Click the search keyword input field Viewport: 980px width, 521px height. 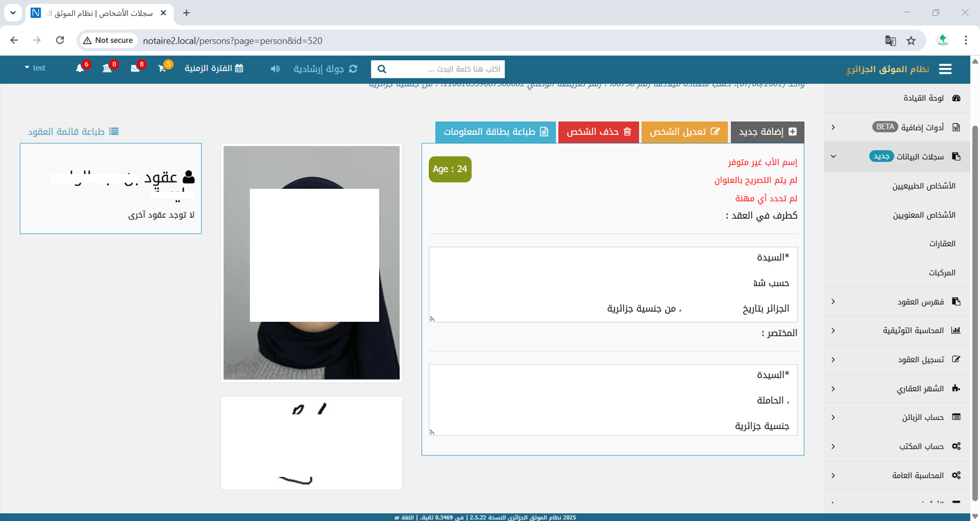point(447,69)
